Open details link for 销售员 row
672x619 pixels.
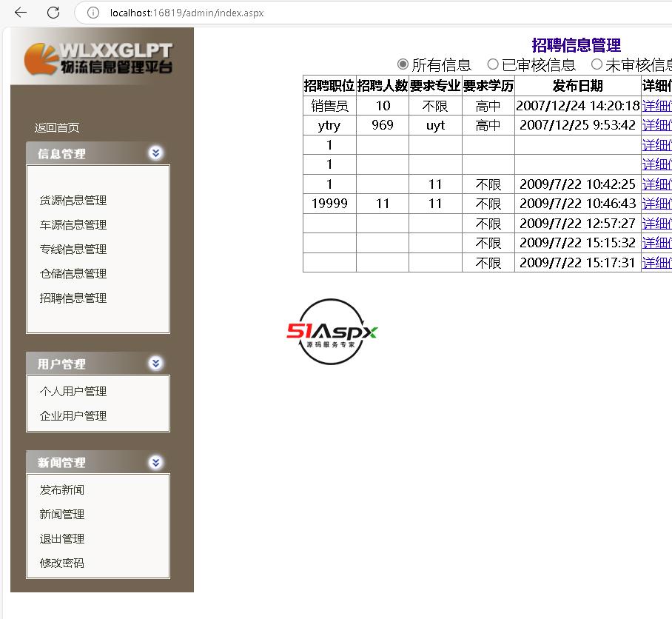pos(657,106)
